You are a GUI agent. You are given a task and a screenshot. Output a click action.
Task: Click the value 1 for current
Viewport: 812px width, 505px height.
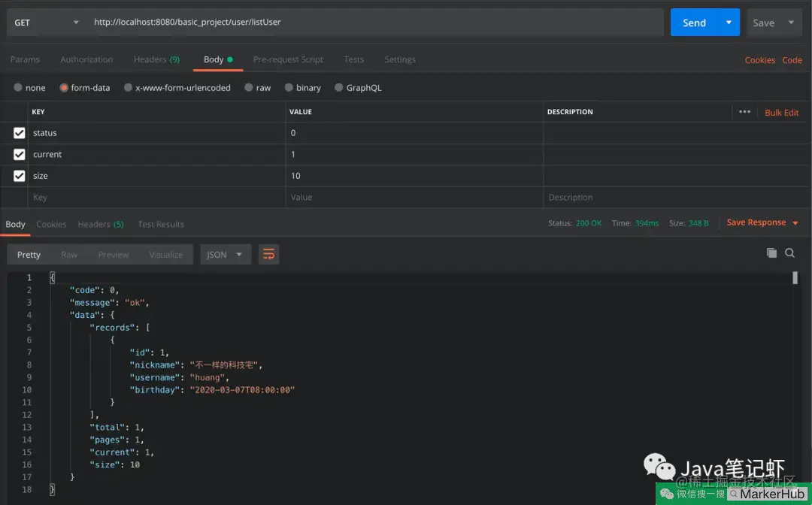coord(293,154)
